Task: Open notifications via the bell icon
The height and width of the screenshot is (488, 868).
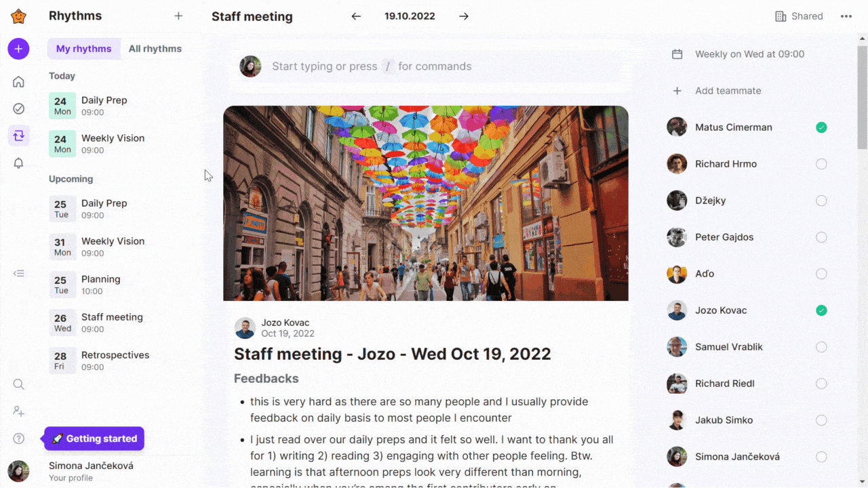Action: (x=18, y=163)
